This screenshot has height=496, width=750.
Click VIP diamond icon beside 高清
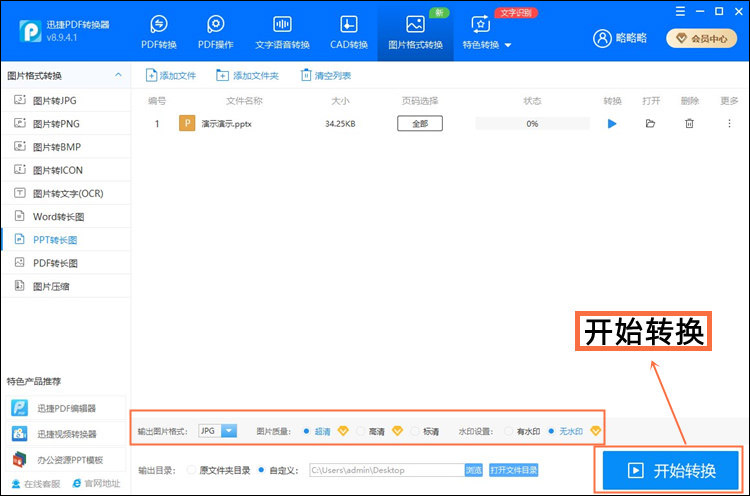coord(397,431)
